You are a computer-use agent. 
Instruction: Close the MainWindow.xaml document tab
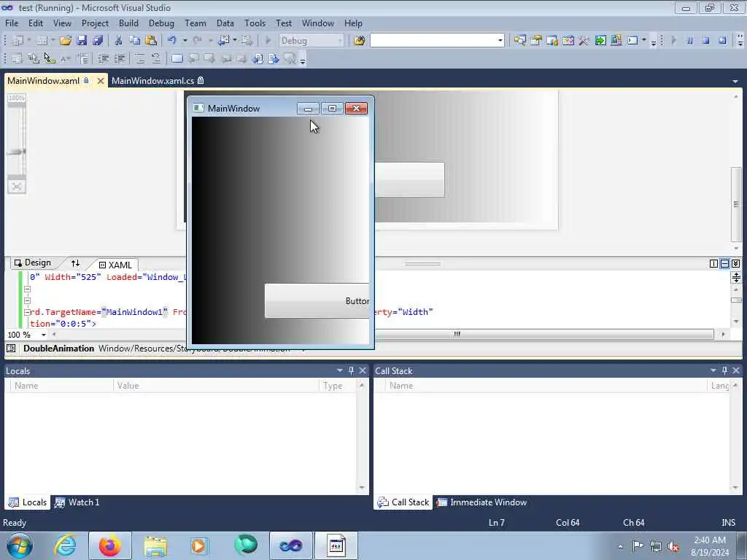click(101, 81)
